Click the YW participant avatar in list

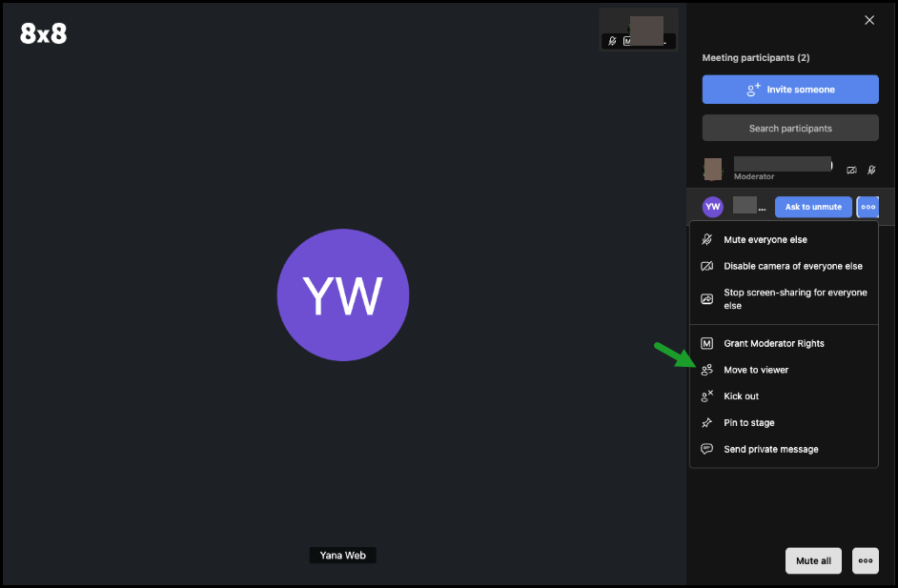click(712, 207)
